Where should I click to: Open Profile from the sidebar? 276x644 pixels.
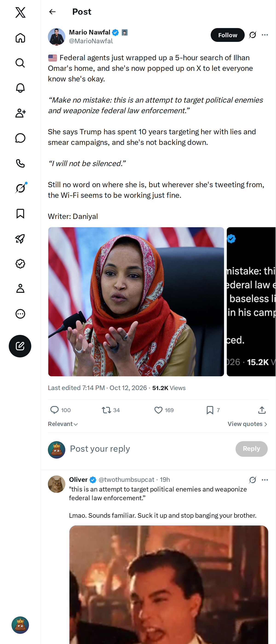tap(20, 288)
